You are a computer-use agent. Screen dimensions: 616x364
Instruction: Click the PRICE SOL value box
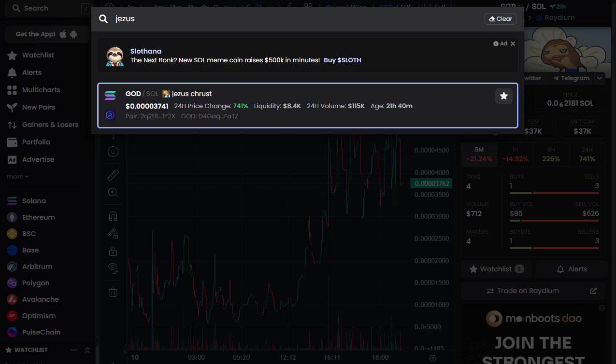(x=570, y=99)
